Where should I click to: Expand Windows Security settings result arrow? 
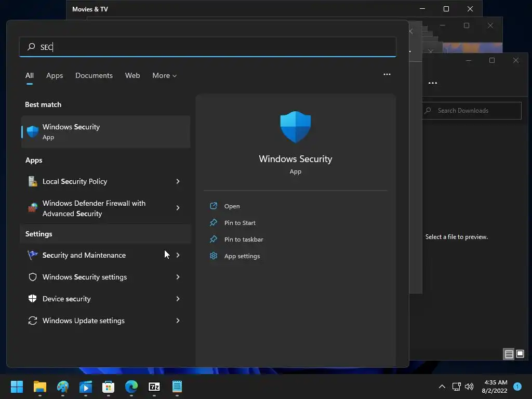(x=178, y=277)
